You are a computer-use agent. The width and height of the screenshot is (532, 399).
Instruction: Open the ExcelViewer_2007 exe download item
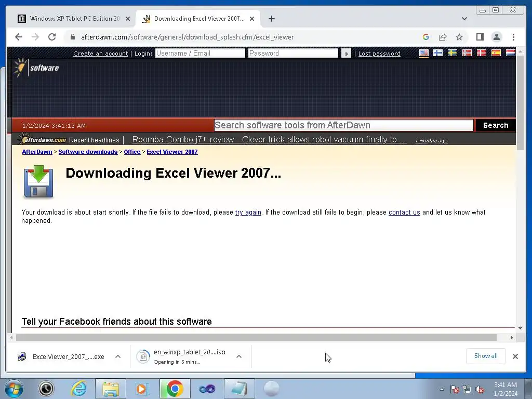(x=61, y=356)
